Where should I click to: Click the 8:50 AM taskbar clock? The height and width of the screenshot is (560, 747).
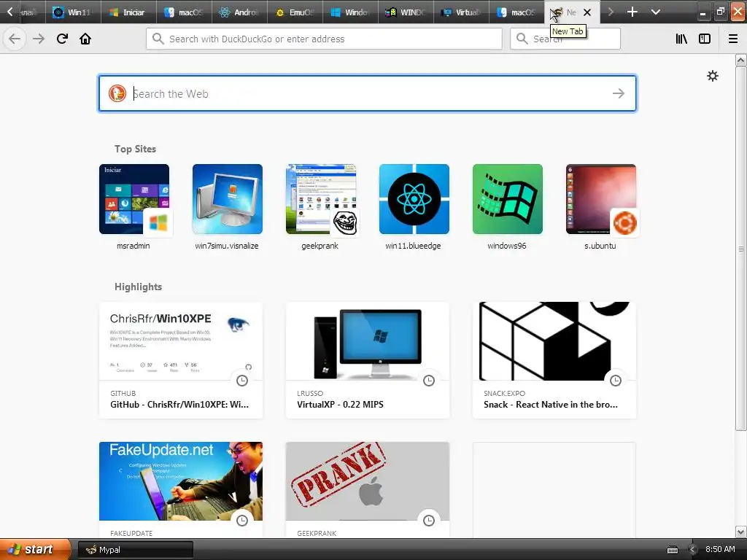(720, 549)
